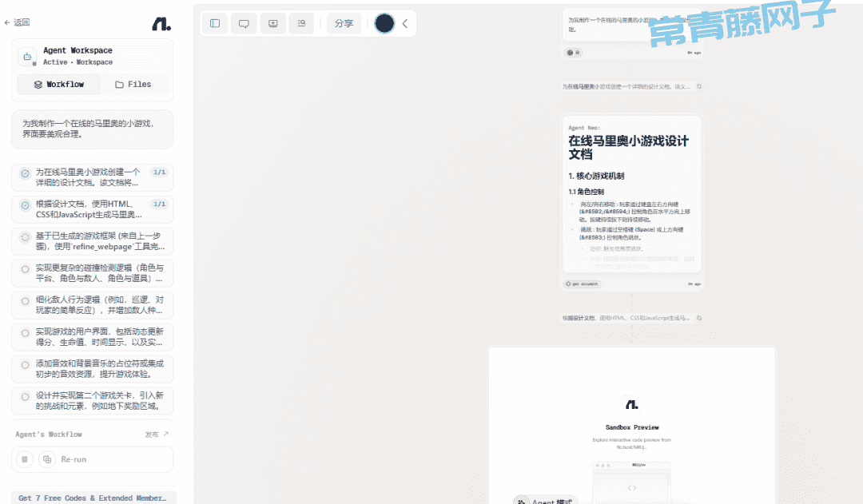Select the prompt card 为我制作一个在线的马里奥的小游戏
This screenshot has width=863, height=504.
click(x=93, y=129)
